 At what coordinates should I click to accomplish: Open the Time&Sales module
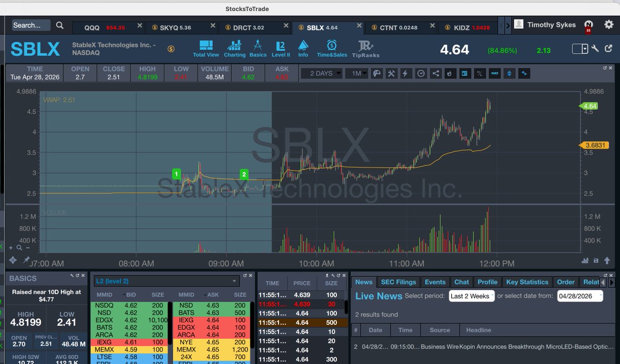pos(332,49)
